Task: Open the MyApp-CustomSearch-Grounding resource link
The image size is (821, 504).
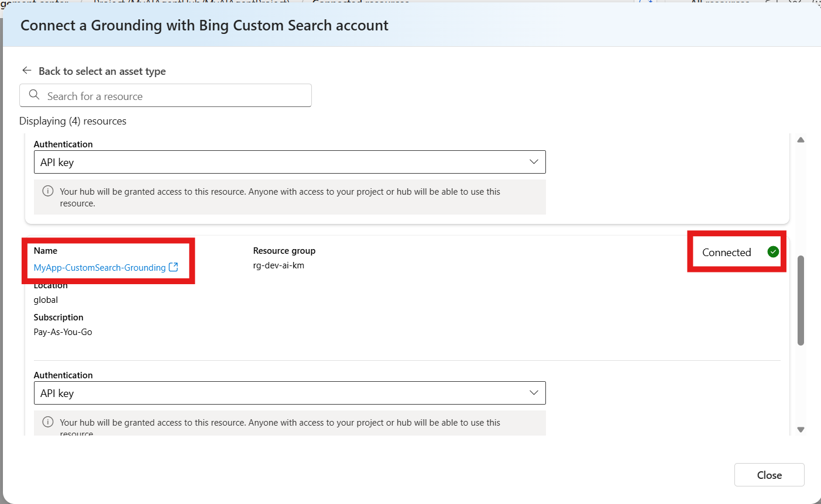Action: 98,267
